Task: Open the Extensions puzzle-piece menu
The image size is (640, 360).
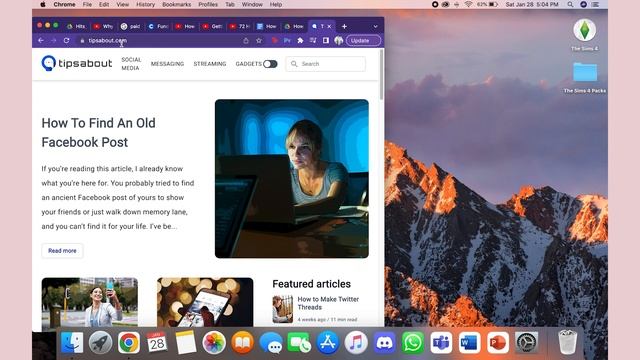Action: point(300,40)
